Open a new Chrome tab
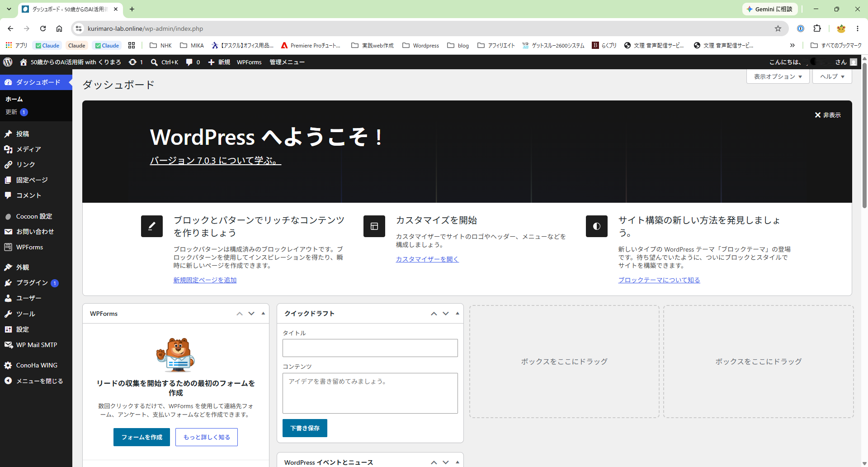Viewport: 868px width, 467px height. pos(132,9)
